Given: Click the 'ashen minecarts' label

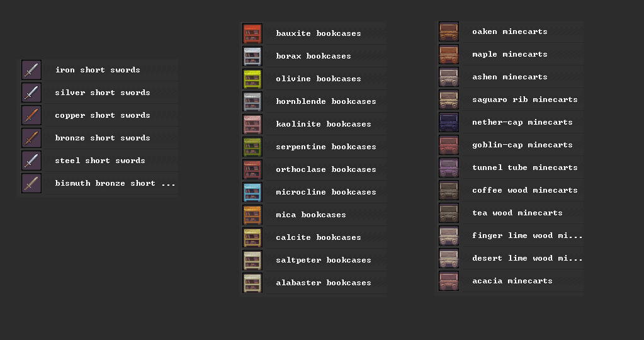Looking at the screenshot, I should [x=510, y=77].
